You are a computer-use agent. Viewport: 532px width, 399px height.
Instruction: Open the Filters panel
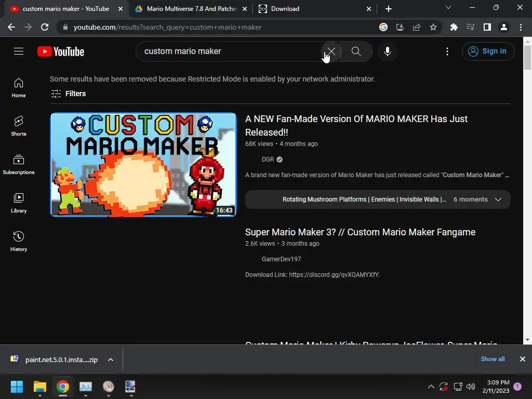tap(68, 94)
